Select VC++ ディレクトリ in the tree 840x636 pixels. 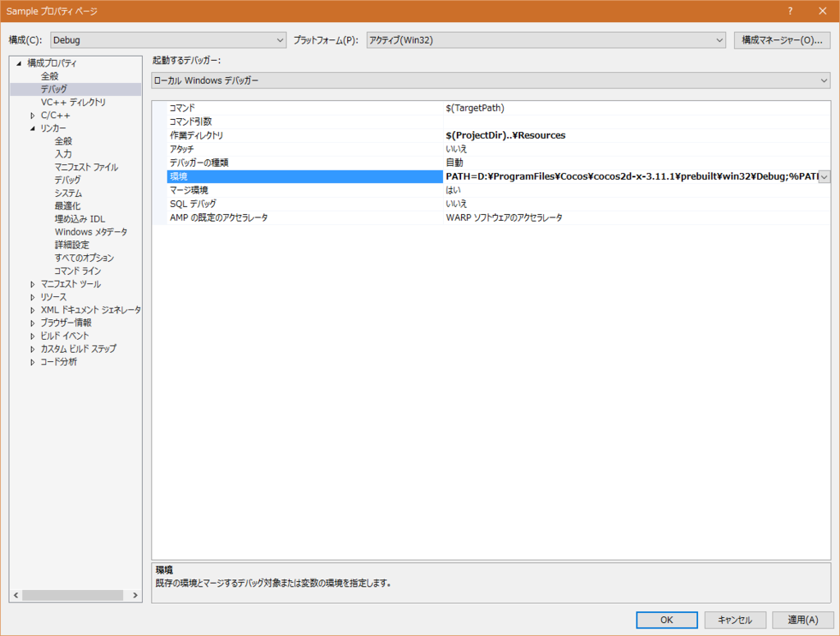(73, 102)
